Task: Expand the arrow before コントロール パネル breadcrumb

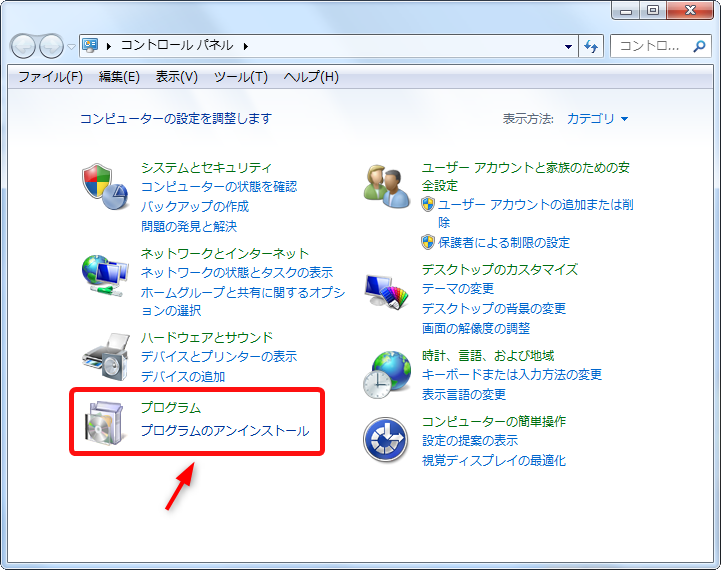Action: click(x=109, y=46)
